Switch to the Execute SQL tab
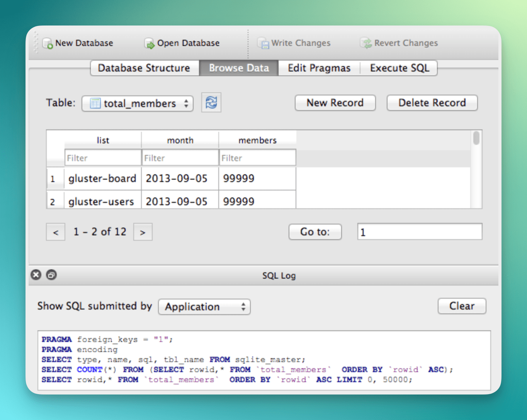This screenshot has width=527, height=420. point(399,68)
